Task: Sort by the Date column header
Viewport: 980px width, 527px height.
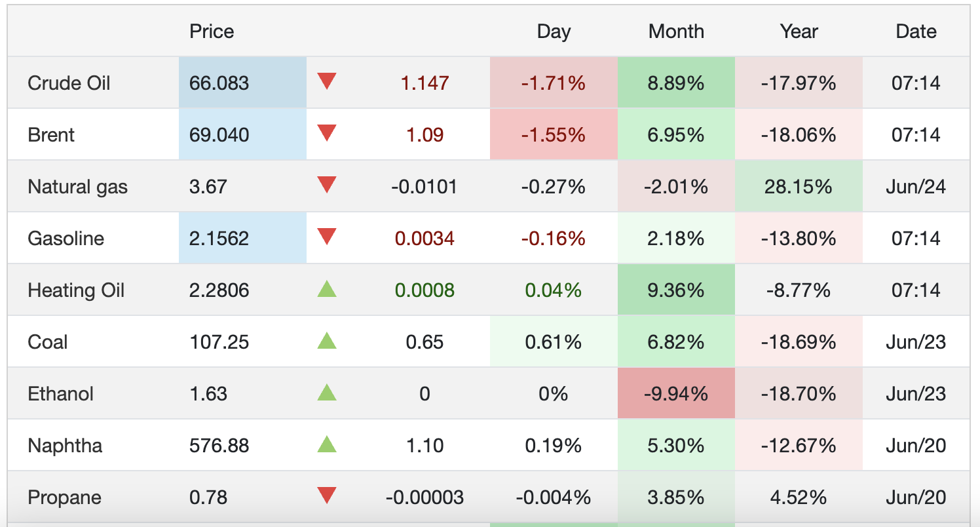Action: point(916,31)
